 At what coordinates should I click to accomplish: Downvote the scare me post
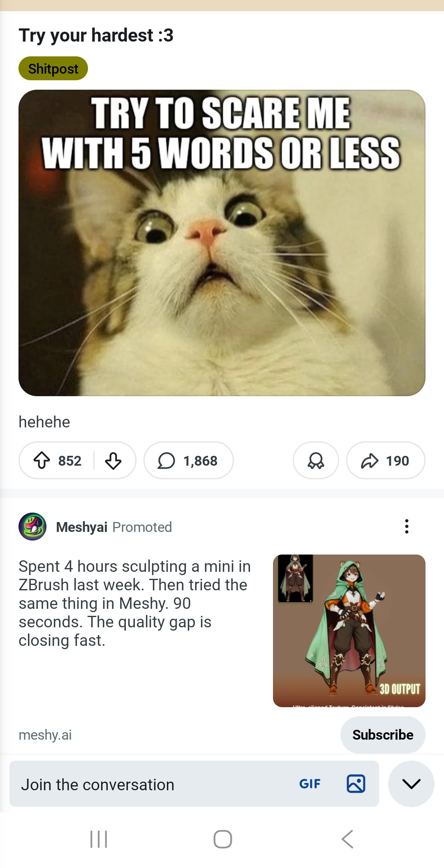coord(113,460)
